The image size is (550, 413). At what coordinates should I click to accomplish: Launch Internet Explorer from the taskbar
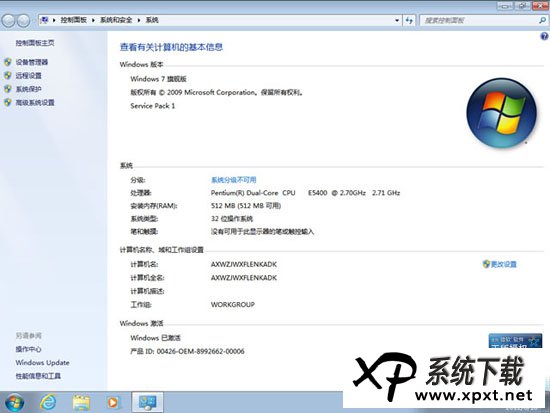pos(48,402)
